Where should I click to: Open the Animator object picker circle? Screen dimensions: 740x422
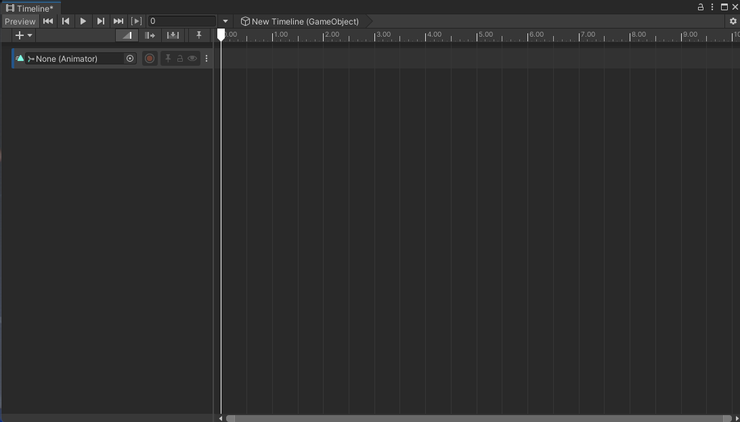[130, 59]
